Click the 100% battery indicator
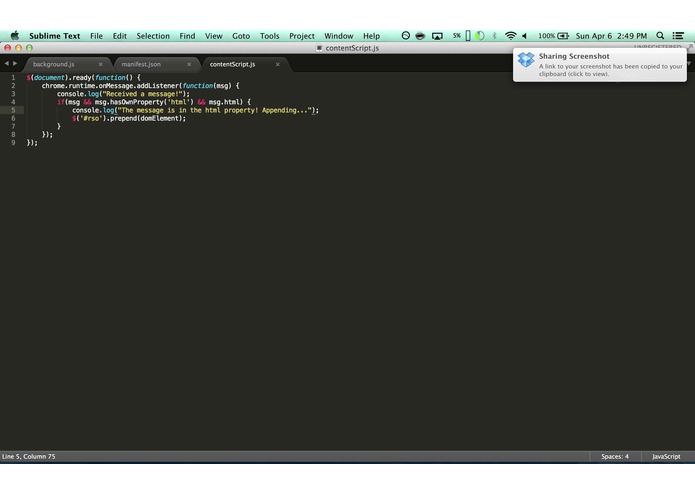Screen dimensions: 695x494 click(x=553, y=35)
